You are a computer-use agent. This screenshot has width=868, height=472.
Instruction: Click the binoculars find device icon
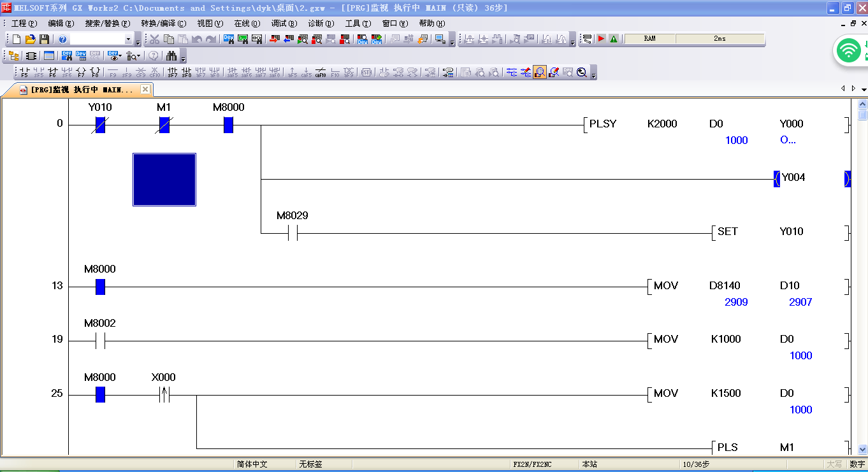(x=171, y=56)
